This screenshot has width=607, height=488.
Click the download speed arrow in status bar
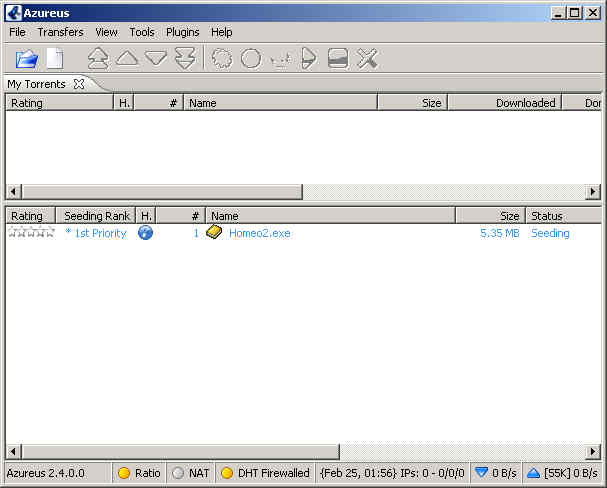tap(481, 472)
